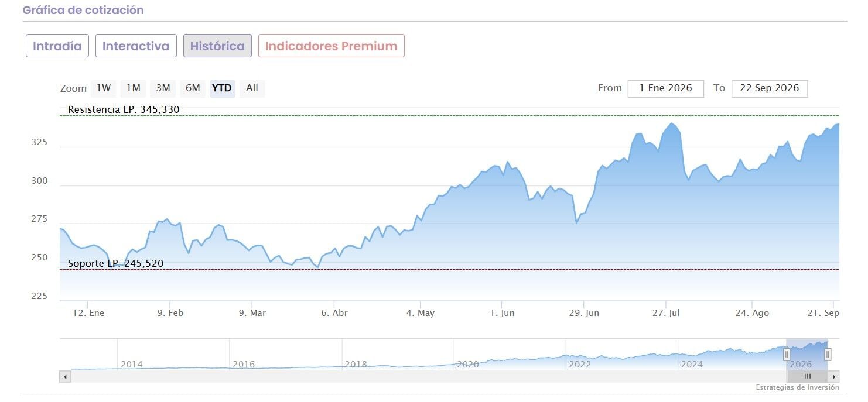
Task: Click the 2020 area in navigator
Action: click(468, 364)
